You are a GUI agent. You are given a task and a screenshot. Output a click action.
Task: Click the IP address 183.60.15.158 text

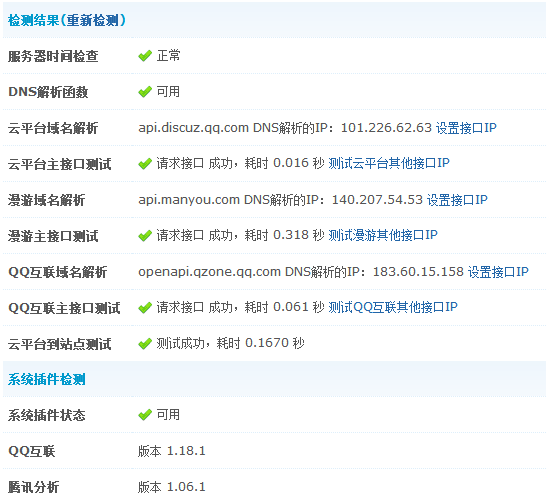(x=418, y=272)
